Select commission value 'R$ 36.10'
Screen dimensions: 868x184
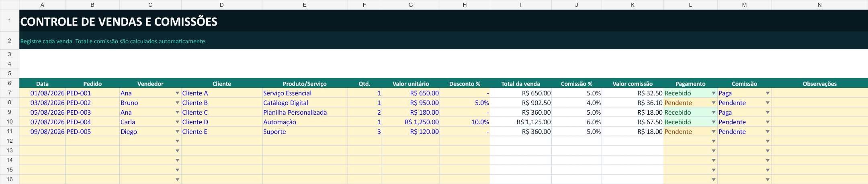pyautogui.click(x=633, y=103)
